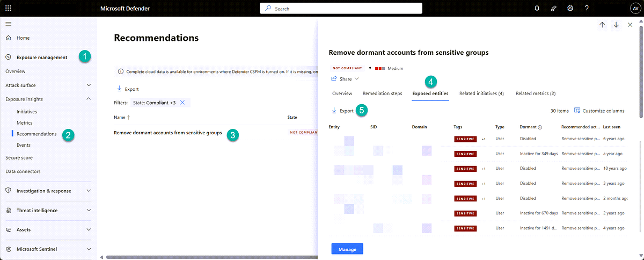Sort by the Domain column header
The image size is (644, 260).
420,127
